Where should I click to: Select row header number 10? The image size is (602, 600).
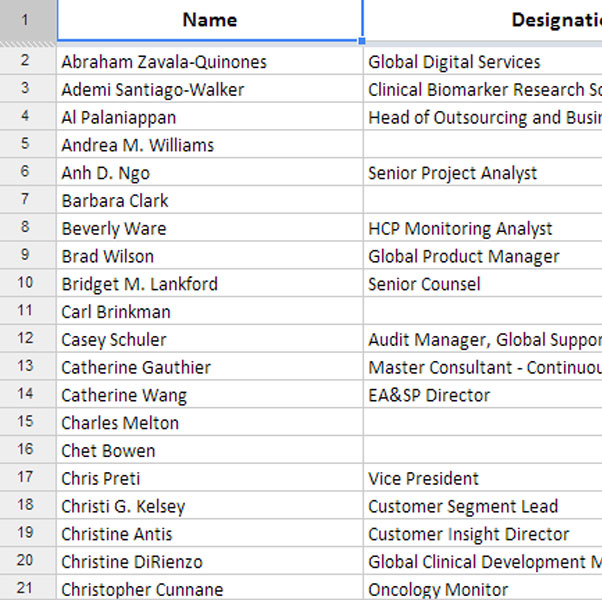click(x=25, y=284)
